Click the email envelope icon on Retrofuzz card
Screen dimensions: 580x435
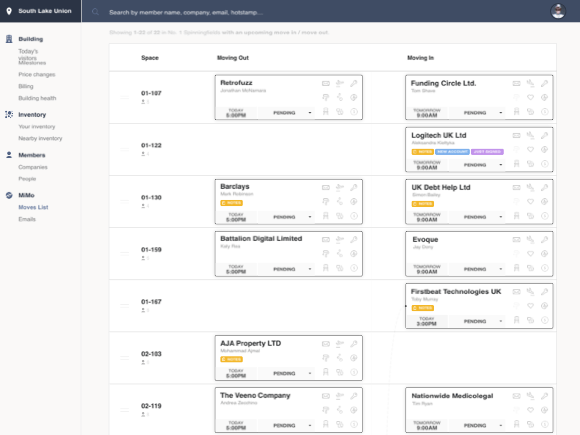tap(326, 84)
